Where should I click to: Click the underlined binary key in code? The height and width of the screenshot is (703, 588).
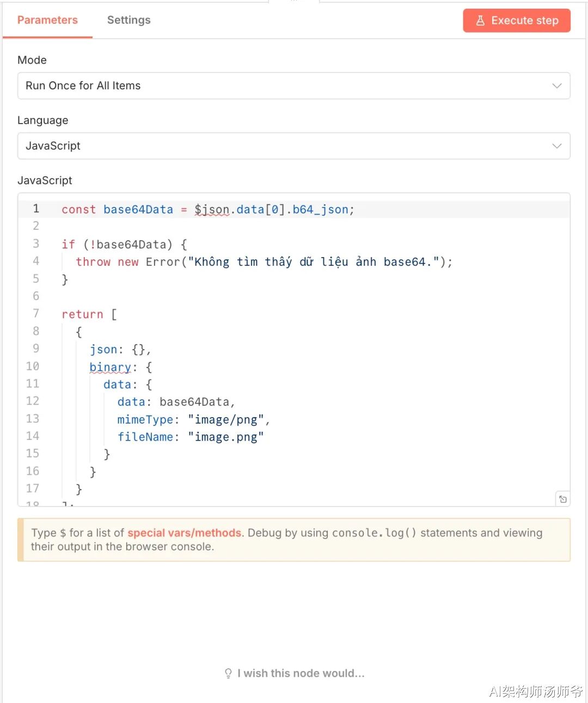(111, 367)
